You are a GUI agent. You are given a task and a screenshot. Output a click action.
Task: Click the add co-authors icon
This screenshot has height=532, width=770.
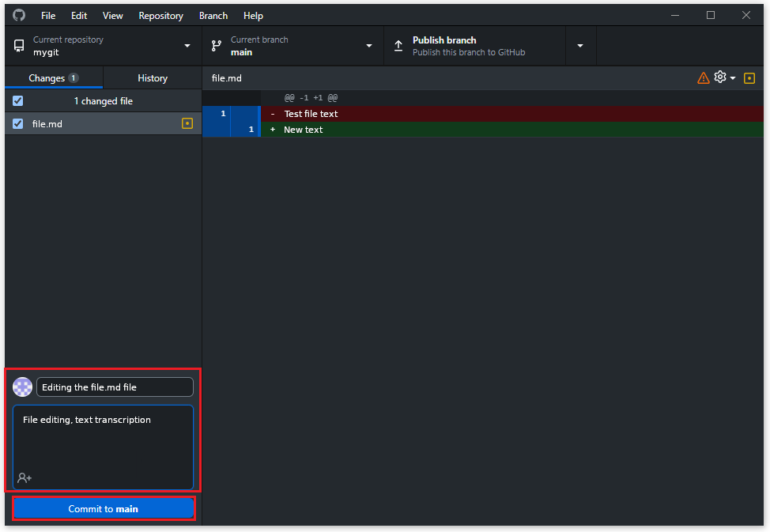pos(25,477)
